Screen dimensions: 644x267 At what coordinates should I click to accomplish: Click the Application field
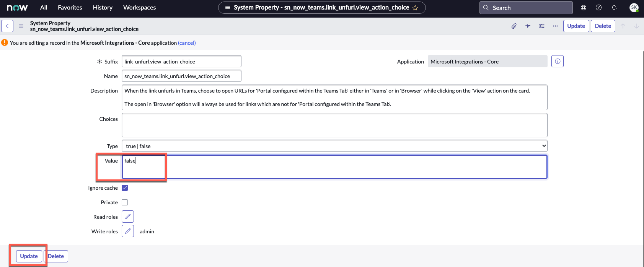point(487,62)
